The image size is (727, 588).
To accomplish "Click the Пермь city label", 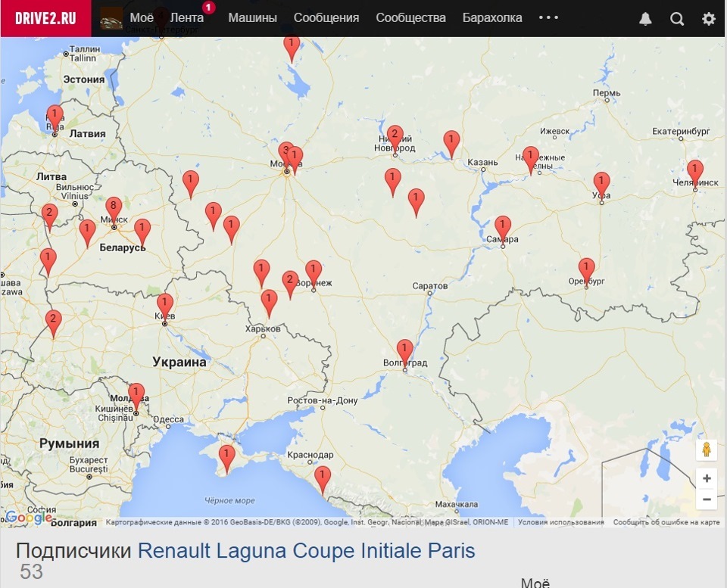I will pyautogui.click(x=607, y=92).
